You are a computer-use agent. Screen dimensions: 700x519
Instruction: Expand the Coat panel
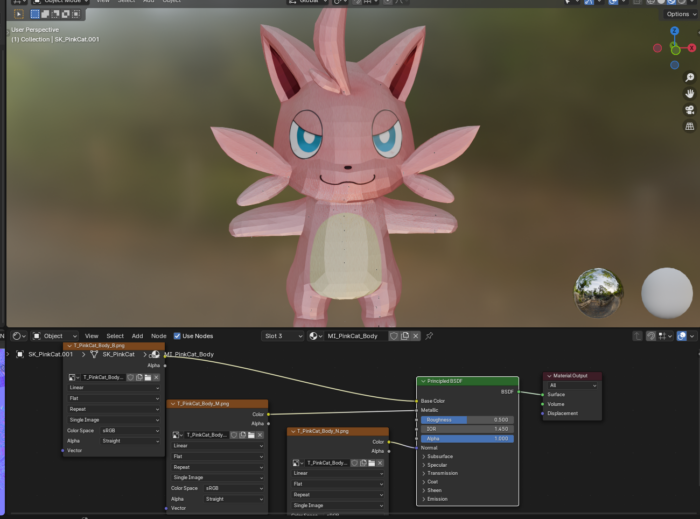tap(430, 482)
